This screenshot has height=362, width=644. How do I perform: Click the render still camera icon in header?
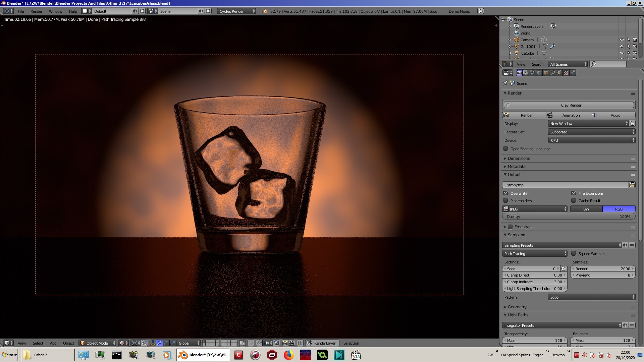pos(284,343)
